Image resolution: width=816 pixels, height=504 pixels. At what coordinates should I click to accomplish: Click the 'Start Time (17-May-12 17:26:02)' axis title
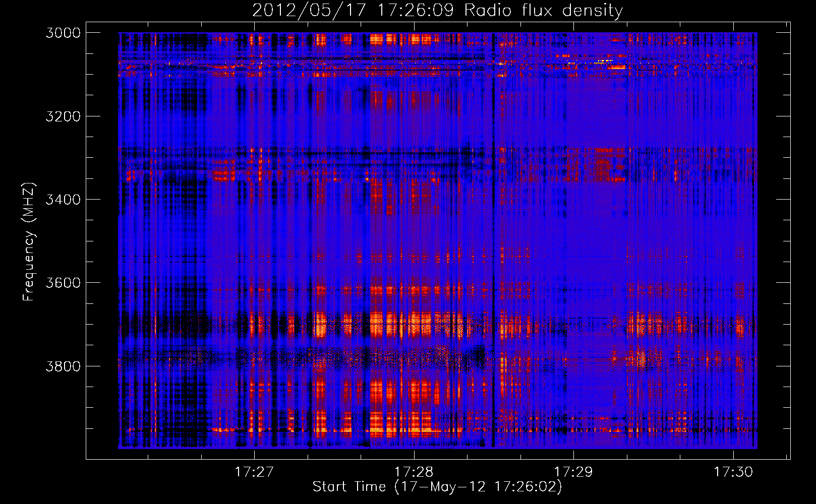[x=437, y=487]
